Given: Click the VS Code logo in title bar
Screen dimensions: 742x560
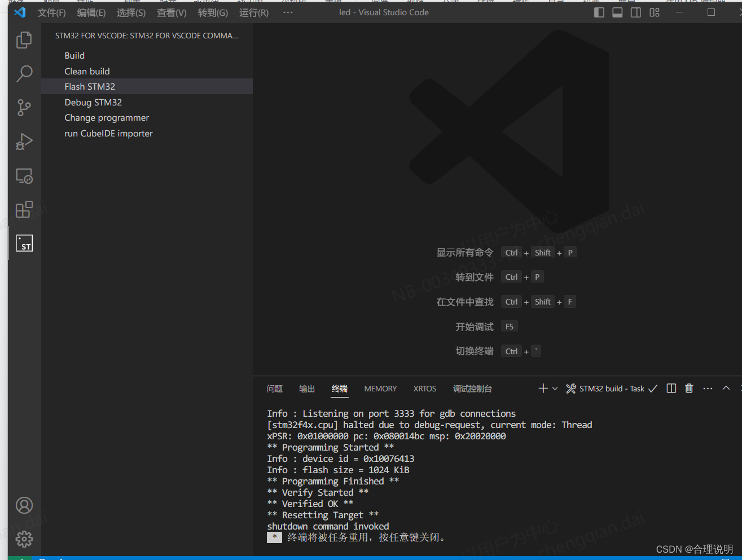Looking at the screenshot, I should point(20,12).
